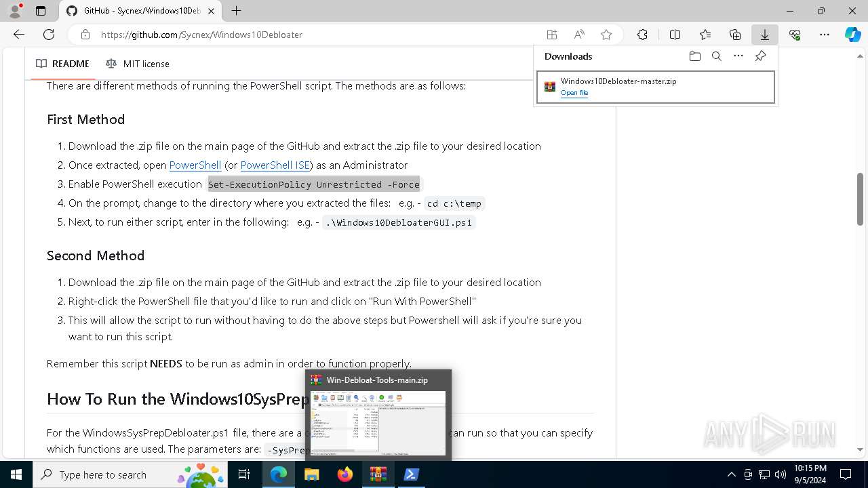Screen dimensions: 868x488
Task: Click the taskbar search box
Action: pos(131,474)
